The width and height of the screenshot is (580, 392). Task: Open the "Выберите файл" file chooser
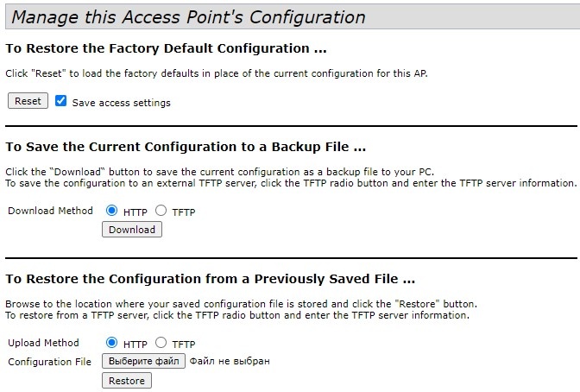click(143, 361)
